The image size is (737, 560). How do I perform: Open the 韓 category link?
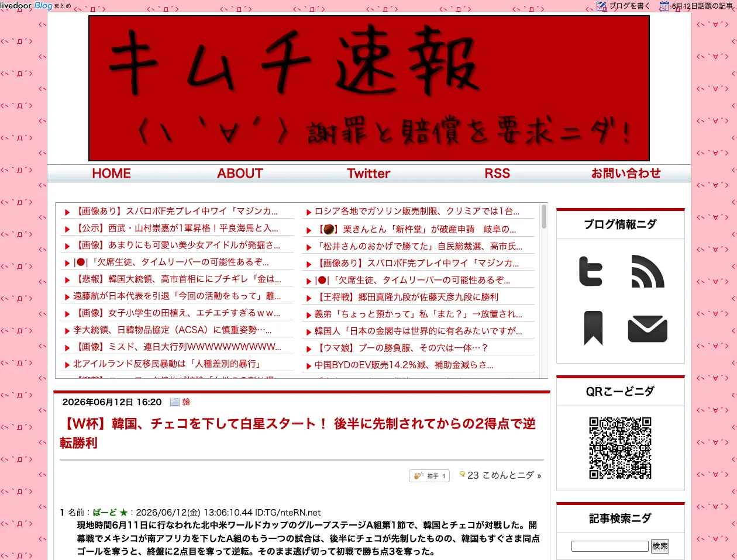(x=186, y=402)
